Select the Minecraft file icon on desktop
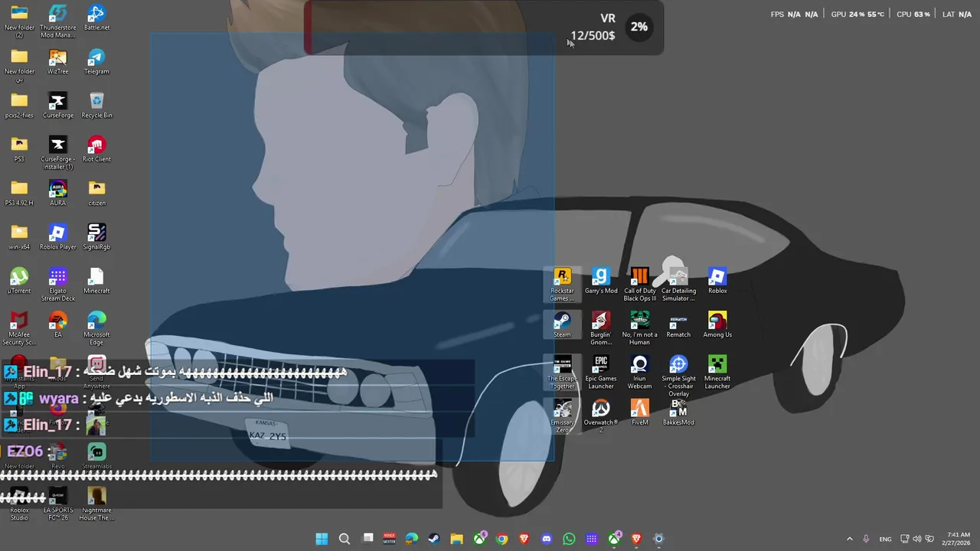The height and width of the screenshot is (551, 980). point(96,281)
